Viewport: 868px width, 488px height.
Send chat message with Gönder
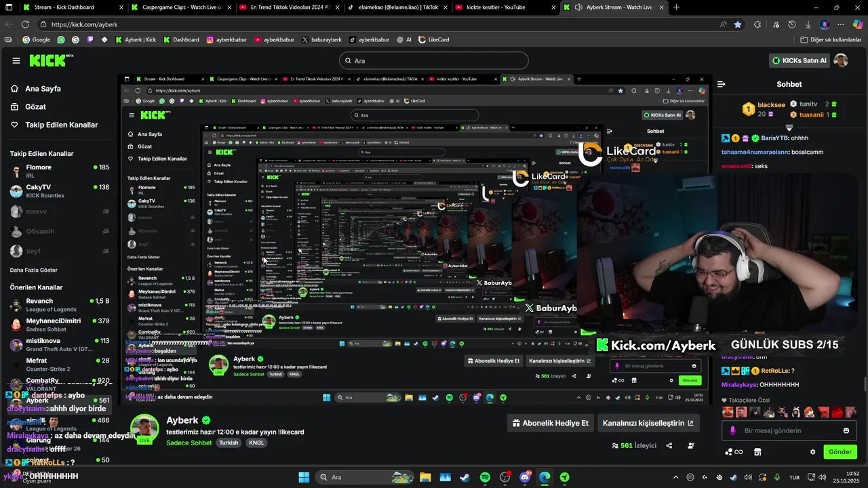coord(840,452)
